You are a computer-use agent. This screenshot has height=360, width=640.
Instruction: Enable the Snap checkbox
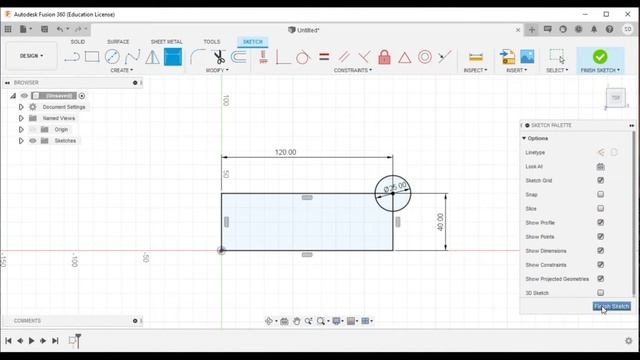pos(600,194)
